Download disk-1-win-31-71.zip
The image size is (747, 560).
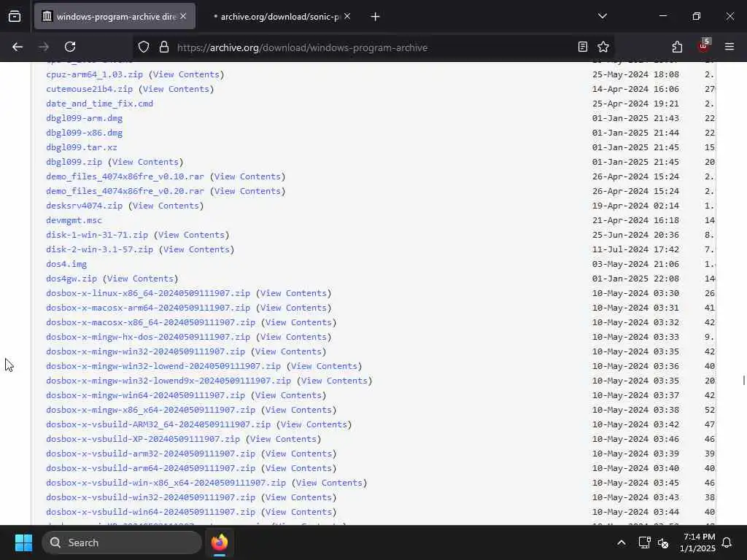(97, 235)
